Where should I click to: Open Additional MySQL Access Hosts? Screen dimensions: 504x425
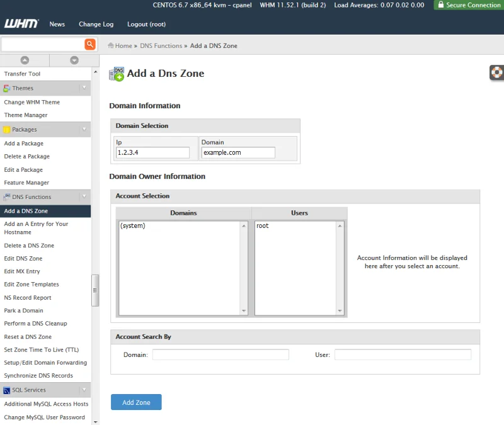(46, 404)
